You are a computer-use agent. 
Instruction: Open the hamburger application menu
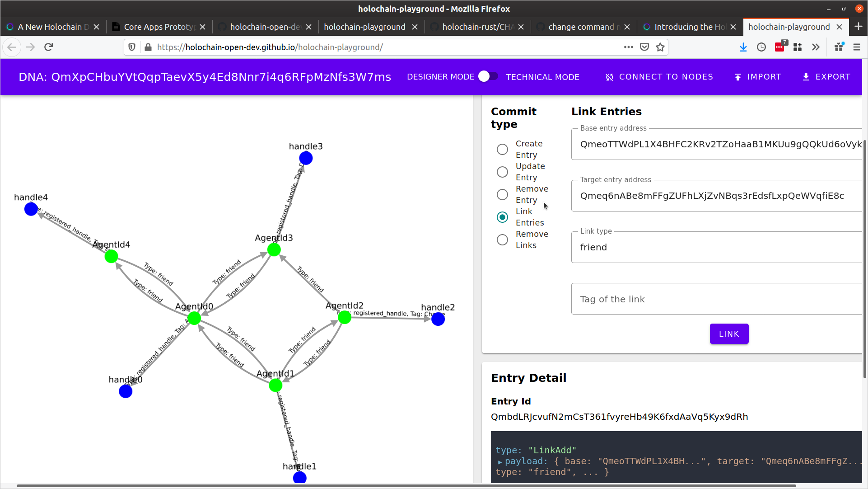point(856,47)
